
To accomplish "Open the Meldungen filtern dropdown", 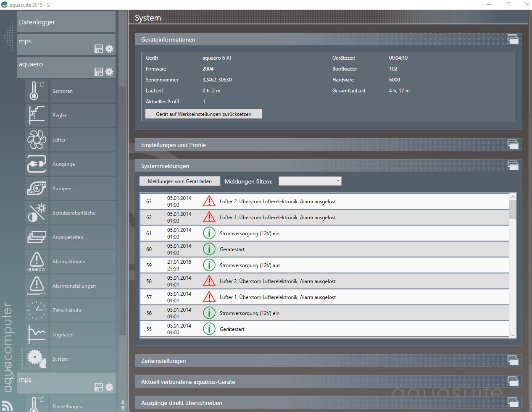I will 310,181.
